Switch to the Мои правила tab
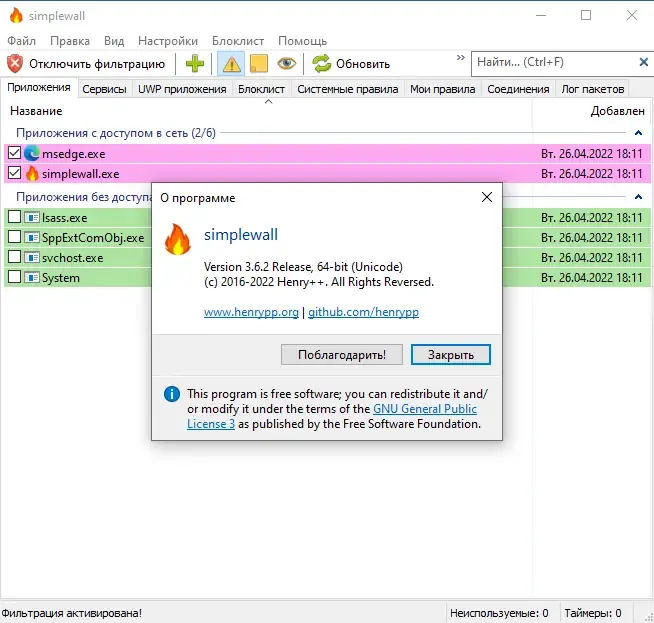Viewport: 654px width, 623px height. click(443, 89)
